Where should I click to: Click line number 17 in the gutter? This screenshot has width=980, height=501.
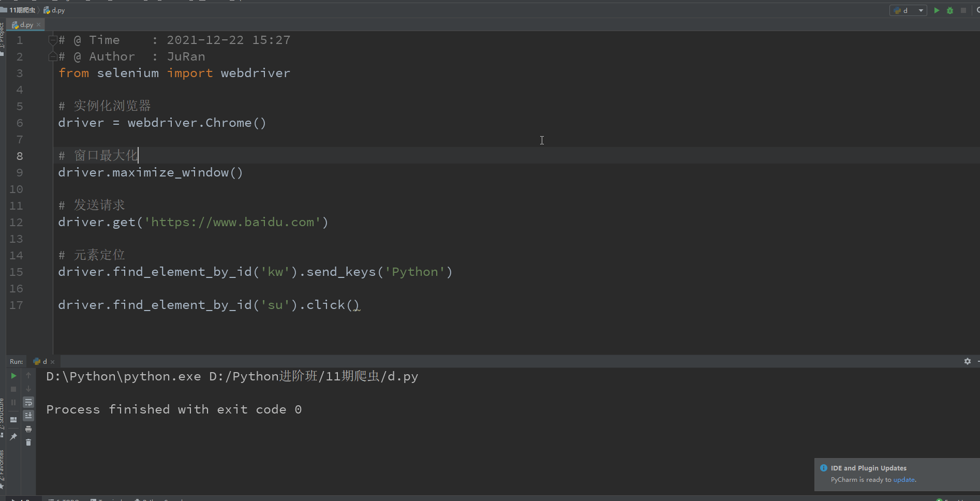(x=16, y=305)
